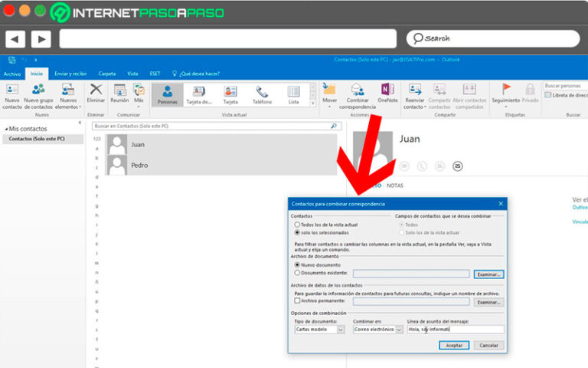The height and width of the screenshot is (368, 588).
Task: Open Nuevo grupo de contactos
Action: click(x=38, y=97)
